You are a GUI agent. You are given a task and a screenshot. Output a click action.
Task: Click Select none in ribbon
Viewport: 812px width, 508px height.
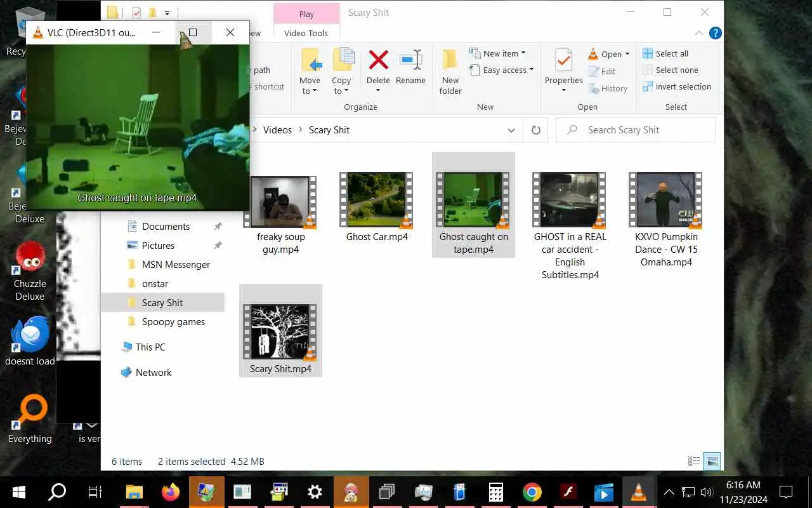[671, 70]
